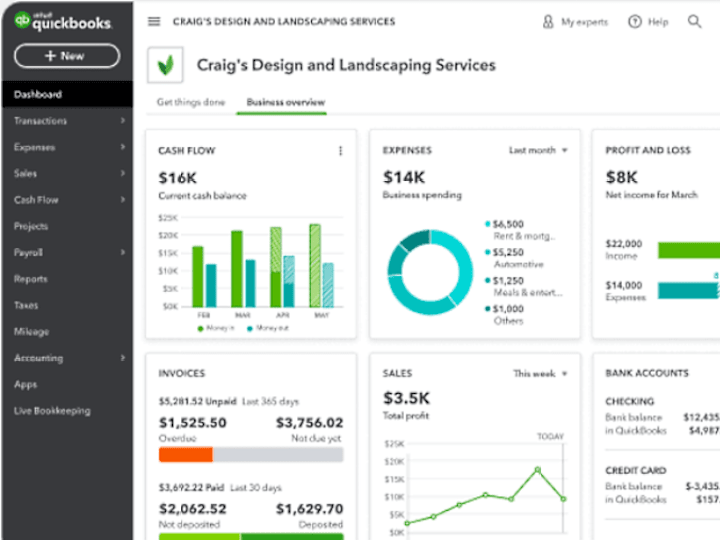Click orange overdue invoices bar

[186, 455]
